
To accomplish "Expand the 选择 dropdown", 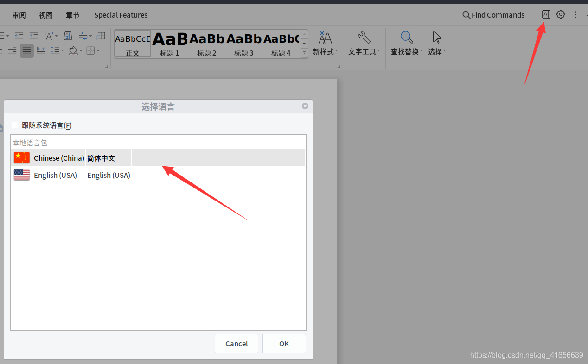I will click(437, 52).
